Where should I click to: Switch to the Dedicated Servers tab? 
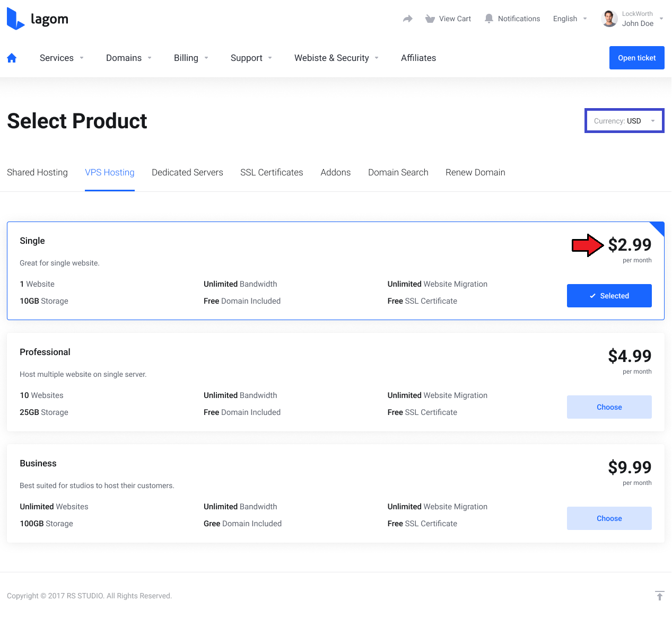(187, 172)
